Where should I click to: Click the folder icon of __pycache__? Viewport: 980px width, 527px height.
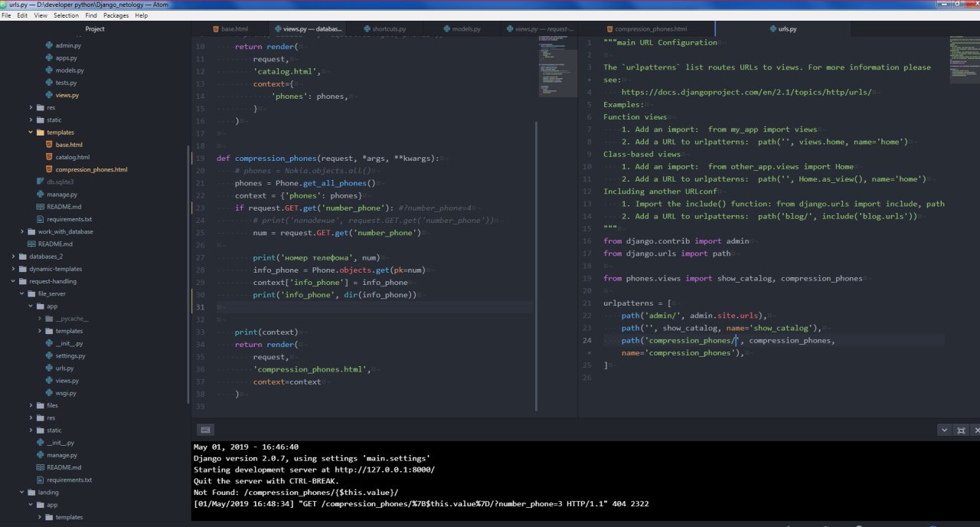coord(50,319)
